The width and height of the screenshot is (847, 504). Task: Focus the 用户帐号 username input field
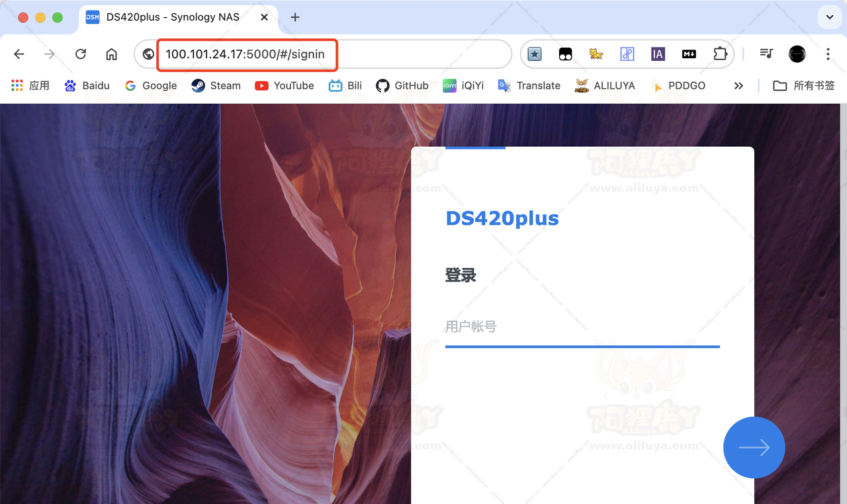point(582,327)
